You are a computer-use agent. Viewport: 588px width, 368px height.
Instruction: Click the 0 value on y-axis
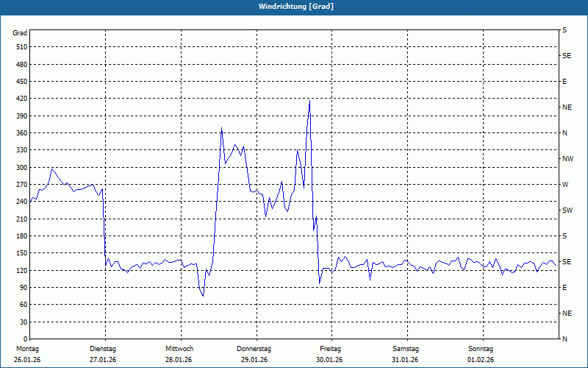pos(26,339)
